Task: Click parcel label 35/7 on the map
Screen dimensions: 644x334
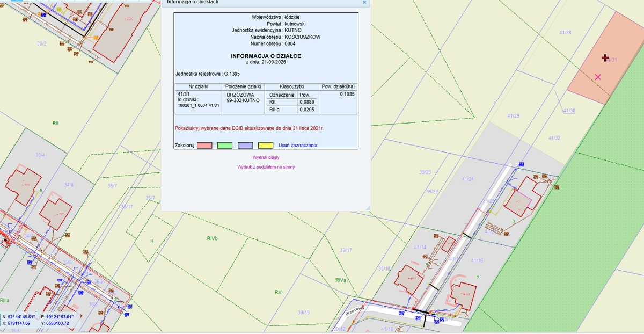Action: [112, 186]
